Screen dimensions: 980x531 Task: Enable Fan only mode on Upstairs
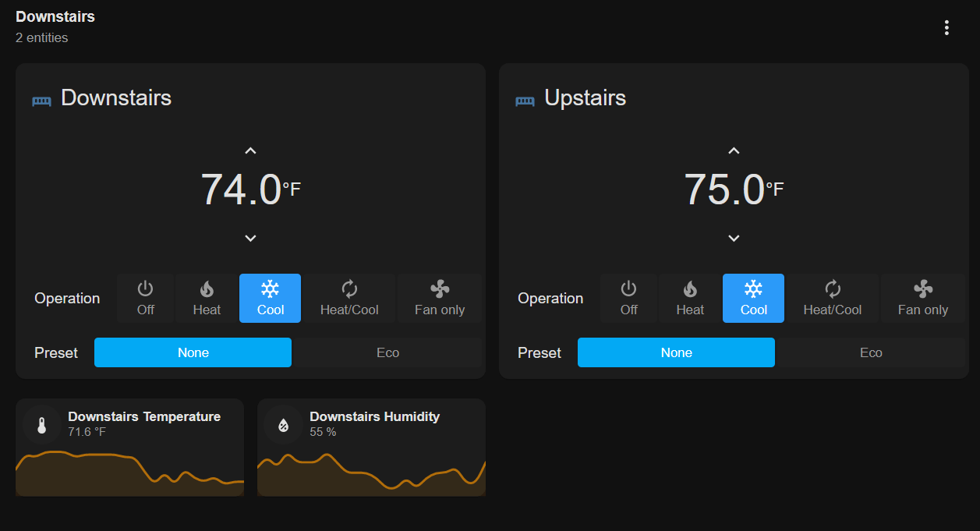pyautogui.click(x=923, y=298)
